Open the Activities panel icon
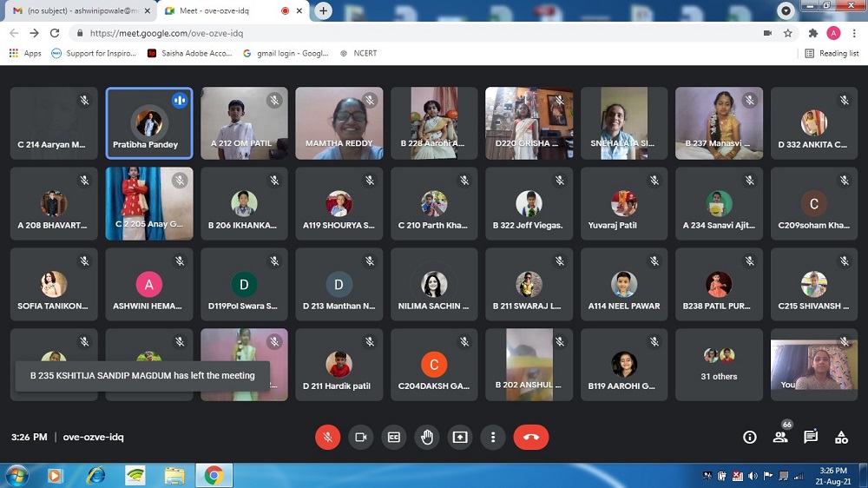The height and width of the screenshot is (488, 868). click(841, 437)
